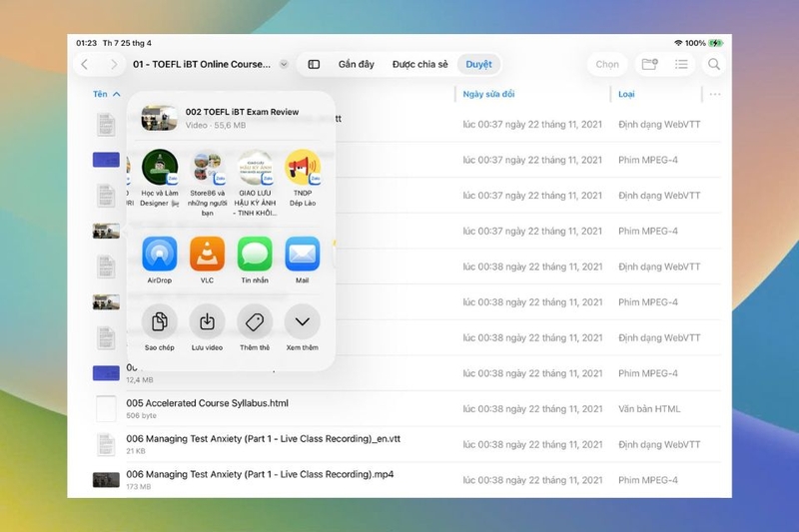799x532 pixels.
Task: Tap the Lưu video action
Action: click(207, 327)
